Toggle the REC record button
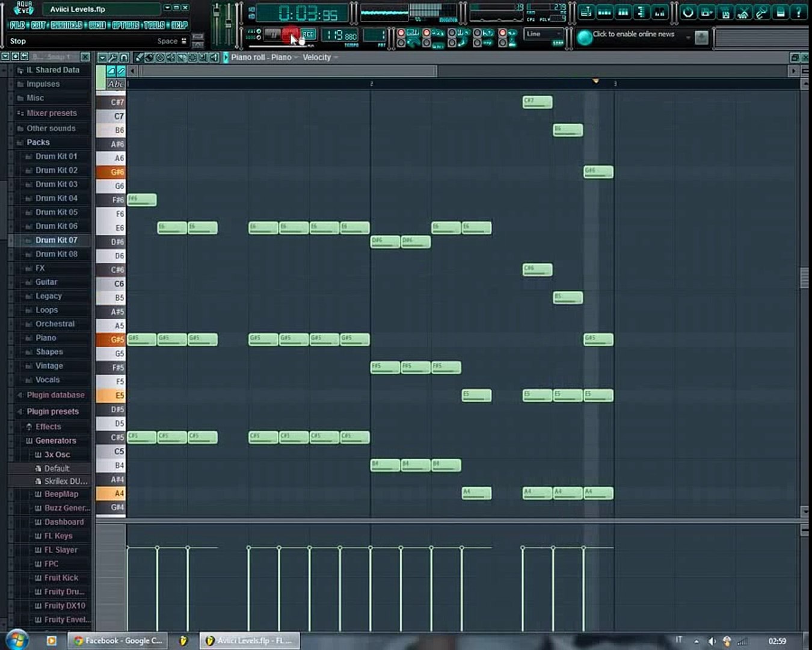 tap(309, 34)
